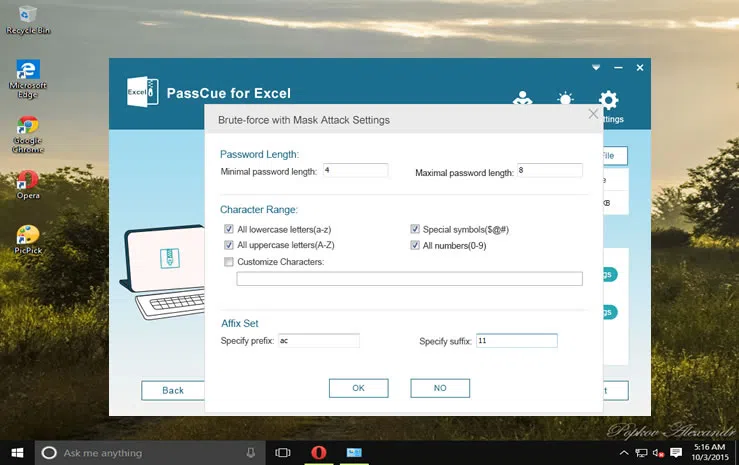The width and height of the screenshot is (739, 465).
Task: Click the Back button in PassCue
Action: click(x=173, y=391)
